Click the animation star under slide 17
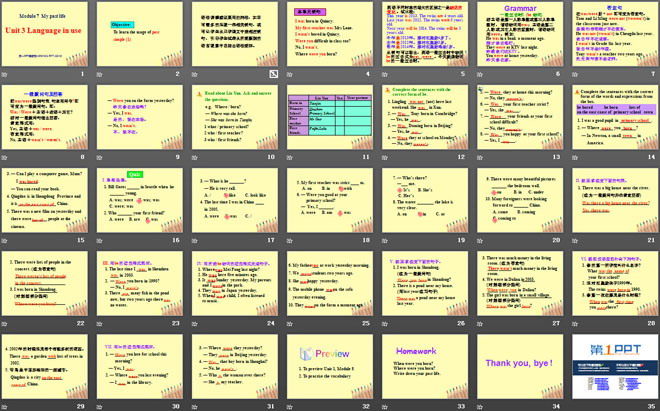Image resolution: width=660 pixels, height=411 pixels. (x=195, y=241)
